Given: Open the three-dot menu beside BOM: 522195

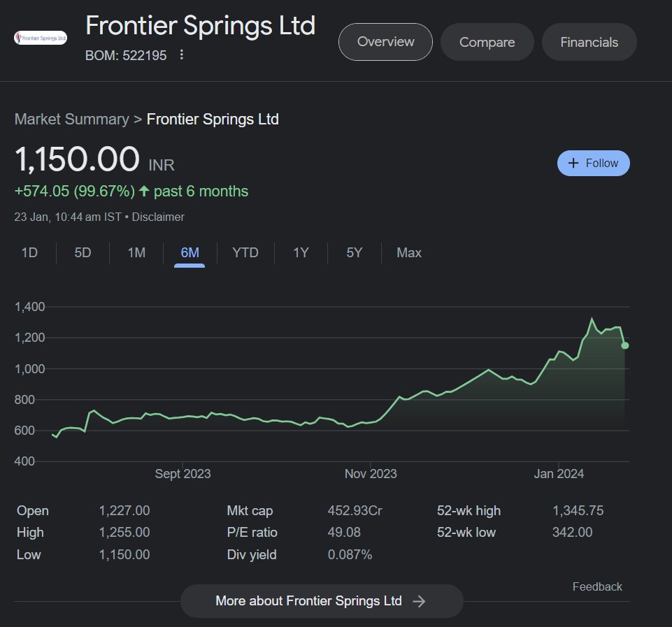Looking at the screenshot, I should (182, 55).
